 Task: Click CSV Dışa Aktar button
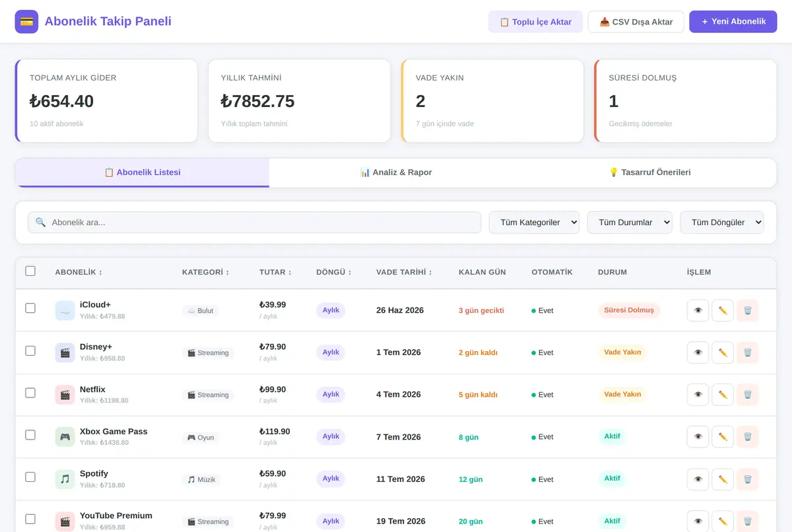[x=636, y=22]
